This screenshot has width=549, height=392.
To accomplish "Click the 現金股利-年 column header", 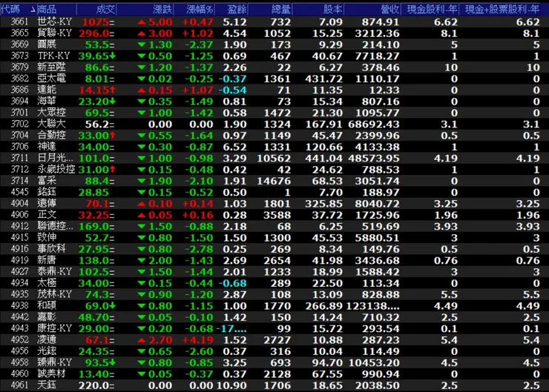I will 430,10.
